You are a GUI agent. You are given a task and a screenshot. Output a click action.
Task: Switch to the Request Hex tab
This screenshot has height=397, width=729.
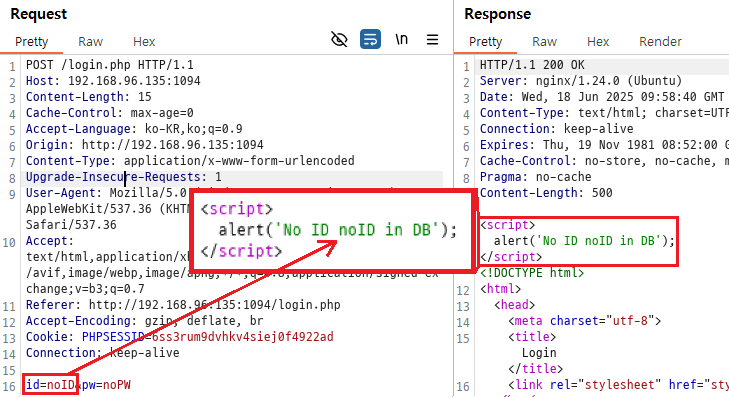tap(144, 42)
